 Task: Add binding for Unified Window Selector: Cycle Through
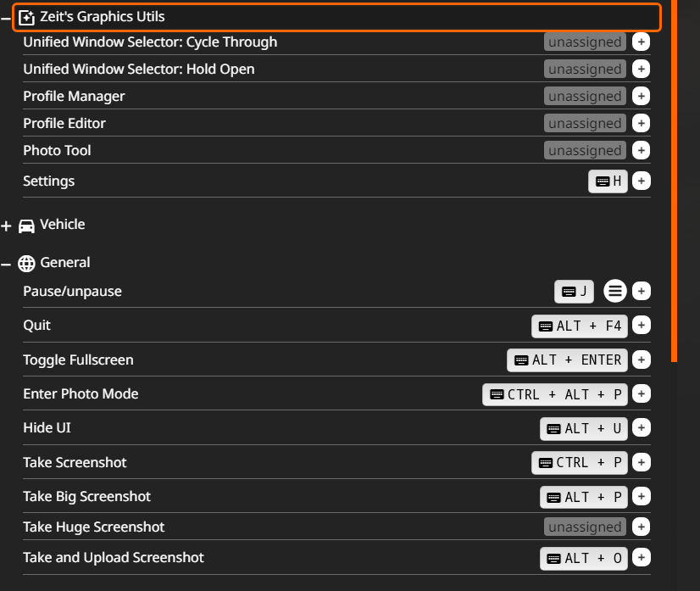tap(642, 42)
